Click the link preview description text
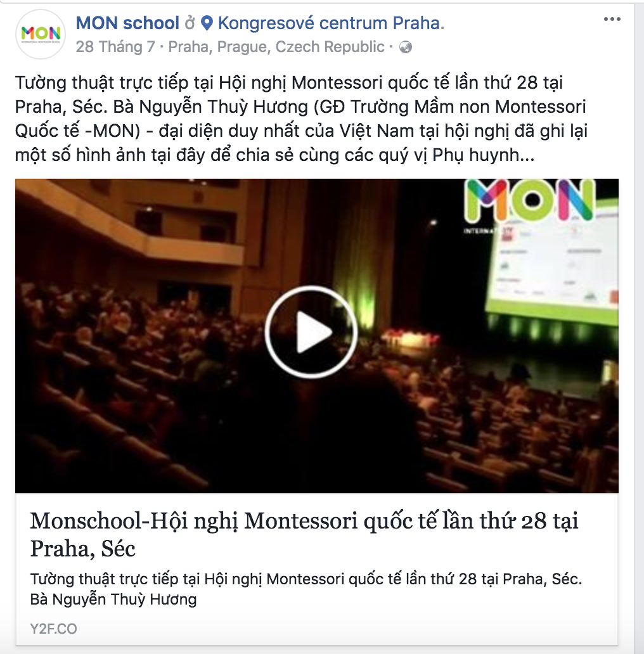This screenshot has height=654, width=644. point(306,589)
